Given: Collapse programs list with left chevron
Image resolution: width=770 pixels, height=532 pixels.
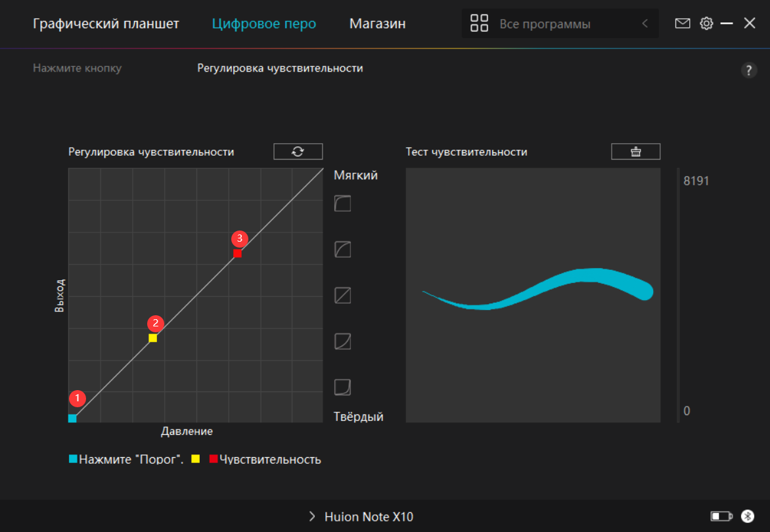Looking at the screenshot, I should pyautogui.click(x=645, y=24).
